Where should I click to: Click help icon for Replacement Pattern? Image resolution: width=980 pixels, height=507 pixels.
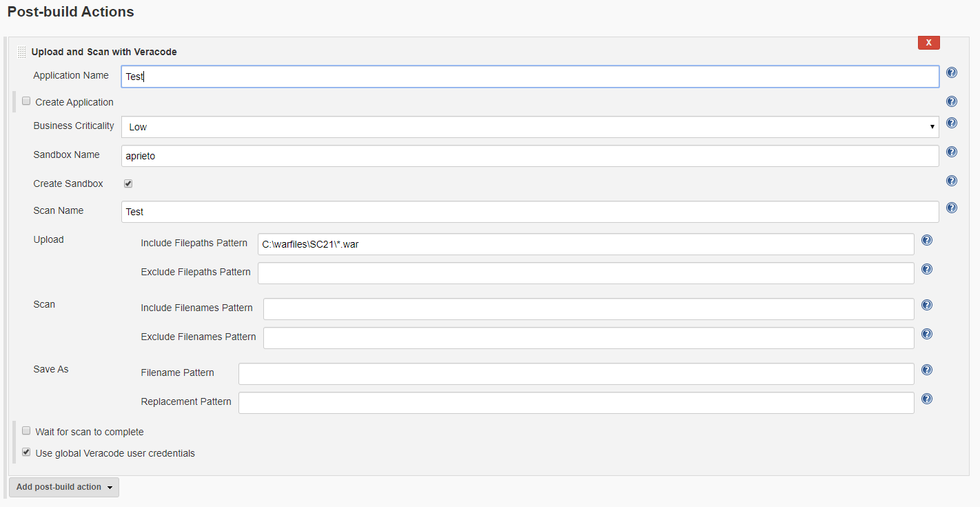pyautogui.click(x=927, y=399)
